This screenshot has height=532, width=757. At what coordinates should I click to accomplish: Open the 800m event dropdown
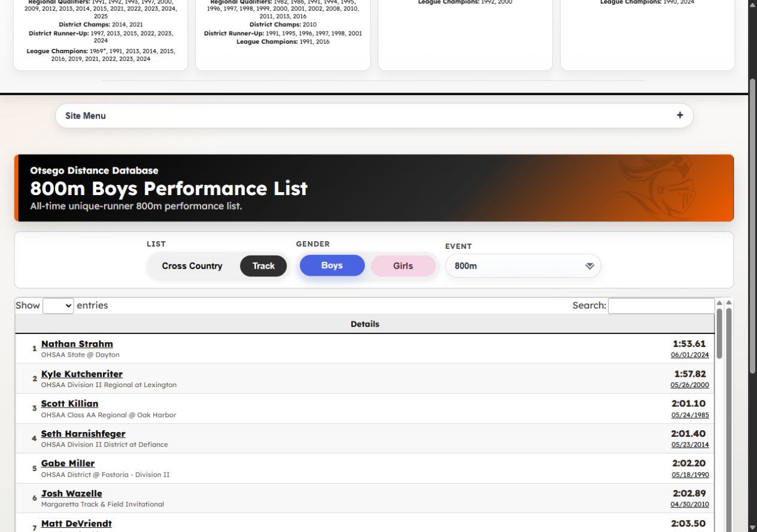[523, 266]
